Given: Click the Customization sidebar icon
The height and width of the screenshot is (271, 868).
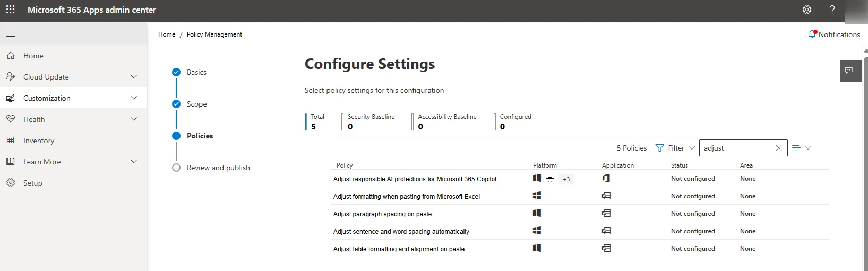Looking at the screenshot, I should point(11,98).
